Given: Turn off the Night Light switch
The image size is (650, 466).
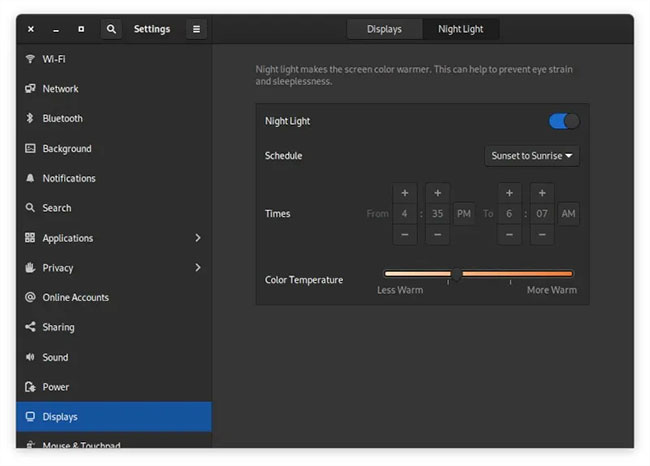Looking at the screenshot, I should coord(564,121).
